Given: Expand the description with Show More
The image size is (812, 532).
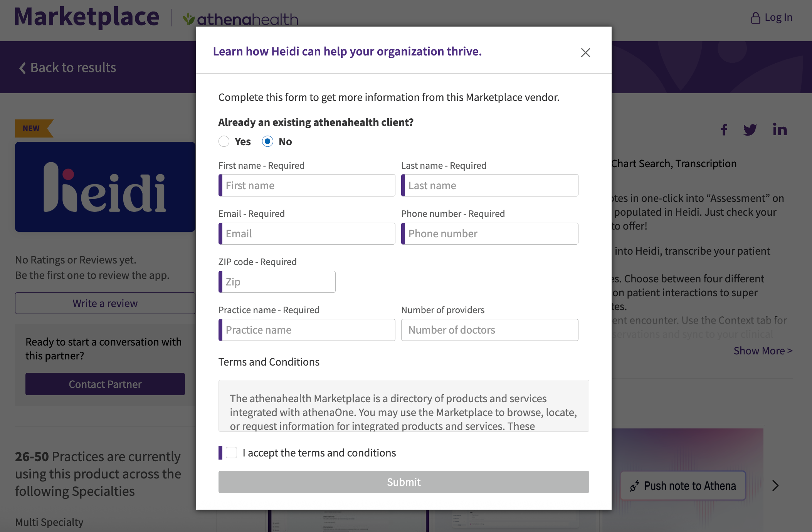Looking at the screenshot, I should [763, 351].
